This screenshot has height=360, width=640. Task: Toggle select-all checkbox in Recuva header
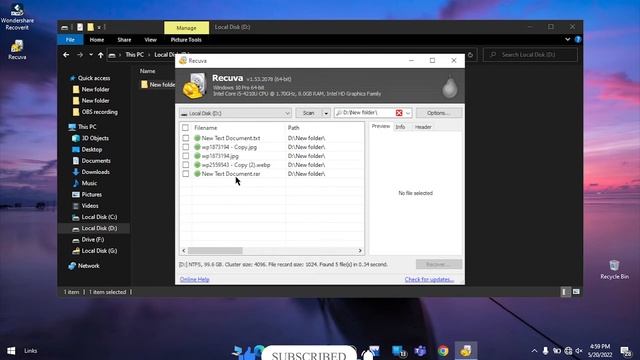185,128
